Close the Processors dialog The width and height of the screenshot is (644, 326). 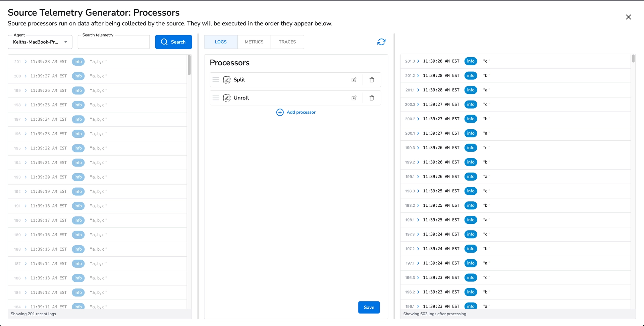[x=628, y=17]
